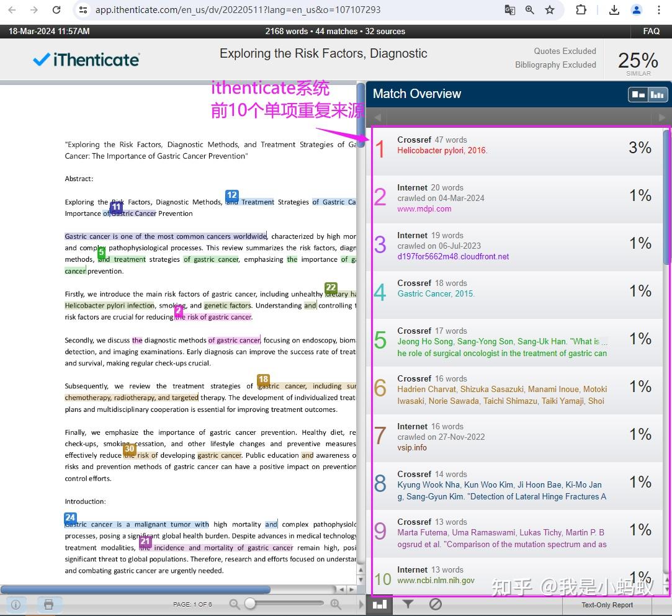The height and width of the screenshot is (616, 672).
Task: Open the FAQ section
Action: point(651,31)
